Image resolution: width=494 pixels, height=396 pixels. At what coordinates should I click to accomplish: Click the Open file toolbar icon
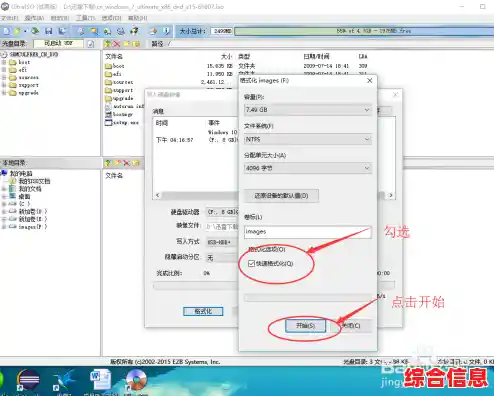pos(17,31)
